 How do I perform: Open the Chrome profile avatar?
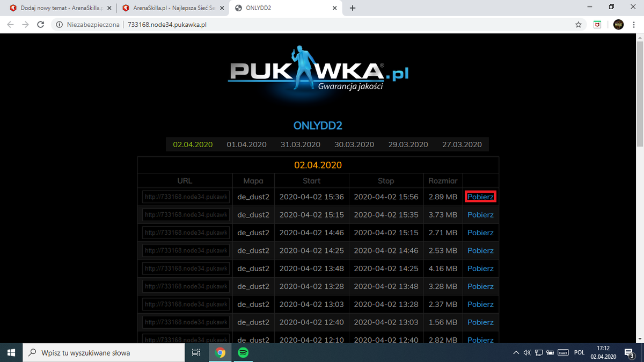click(x=618, y=25)
